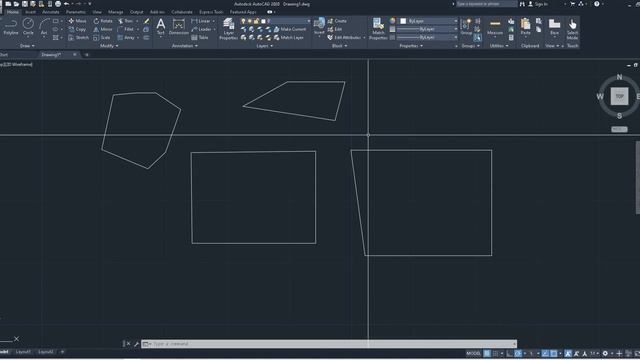
Task: Expand the Draw panel dropdown
Action: coord(27,46)
